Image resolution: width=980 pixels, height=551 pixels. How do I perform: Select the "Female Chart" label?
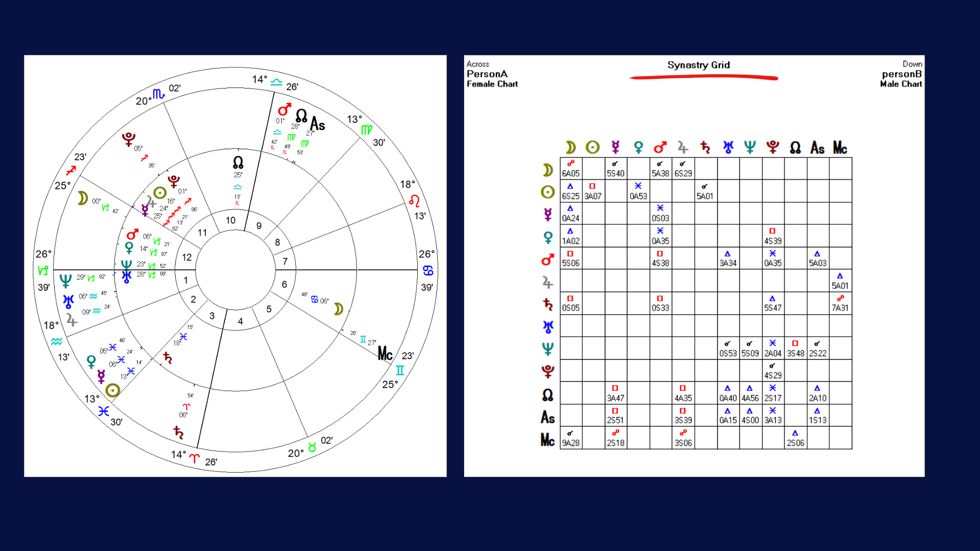pyautogui.click(x=492, y=84)
